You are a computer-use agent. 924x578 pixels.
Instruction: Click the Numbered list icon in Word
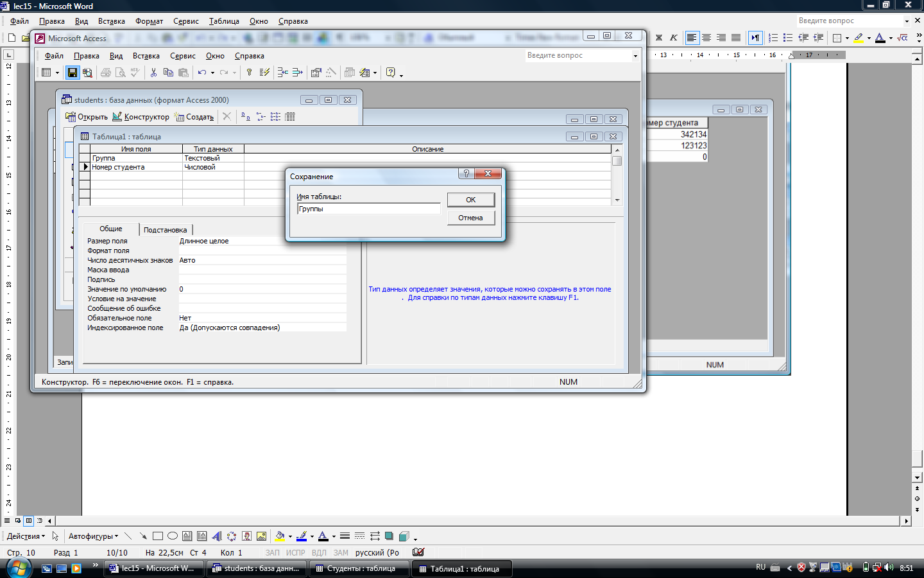(x=773, y=38)
